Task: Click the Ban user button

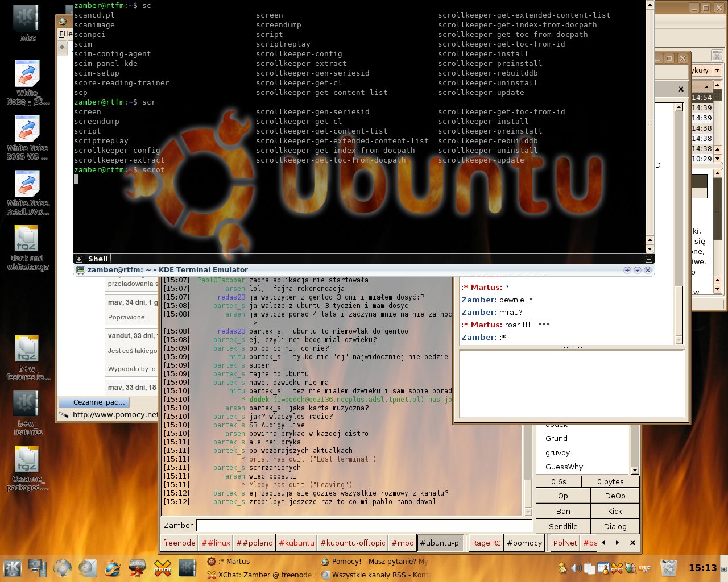Action: [x=563, y=511]
